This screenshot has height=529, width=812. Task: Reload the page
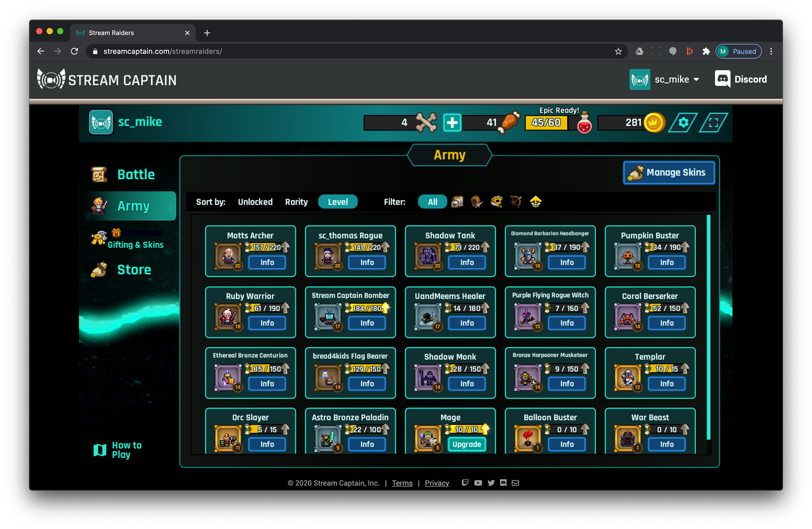74,52
